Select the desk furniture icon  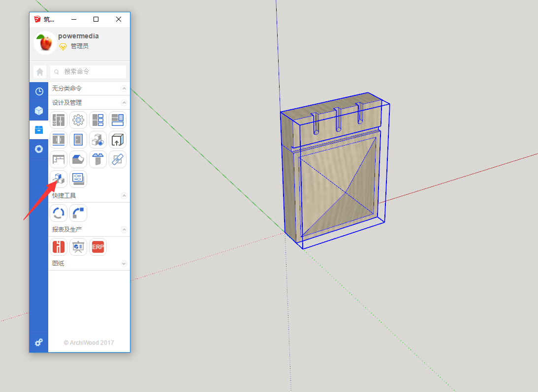pyautogui.click(x=59, y=159)
